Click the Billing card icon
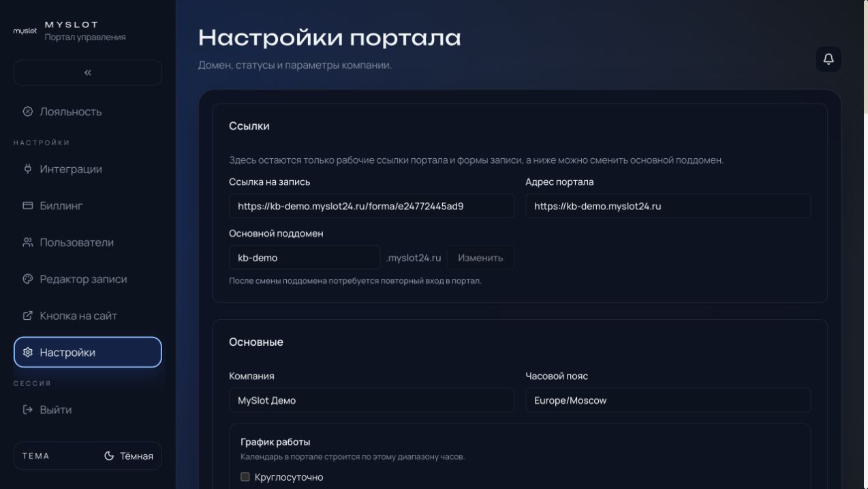 28,205
